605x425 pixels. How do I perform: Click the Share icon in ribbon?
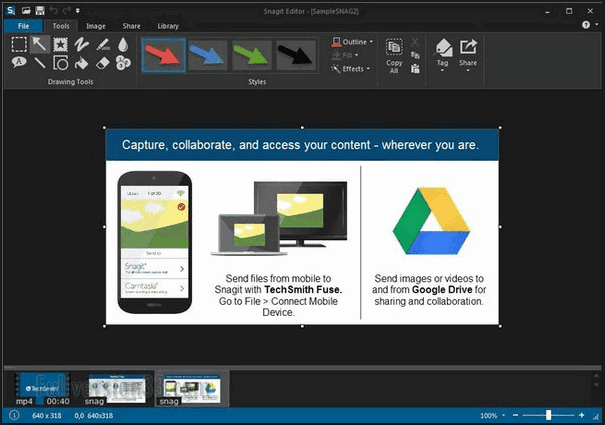[x=468, y=47]
